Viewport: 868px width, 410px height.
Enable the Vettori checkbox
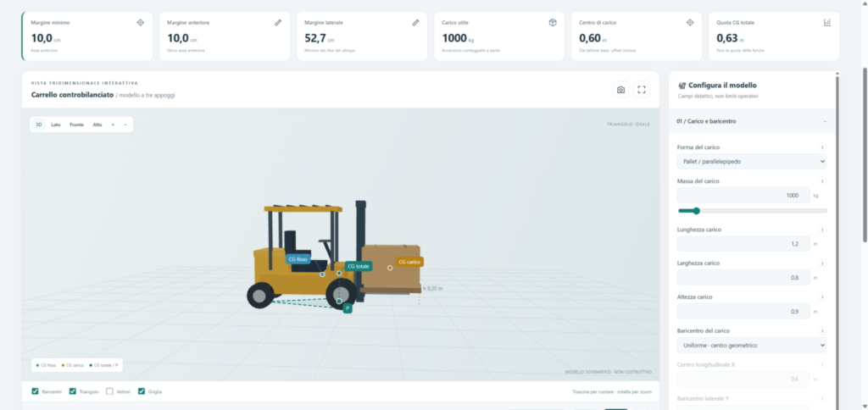pyautogui.click(x=109, y=391)
